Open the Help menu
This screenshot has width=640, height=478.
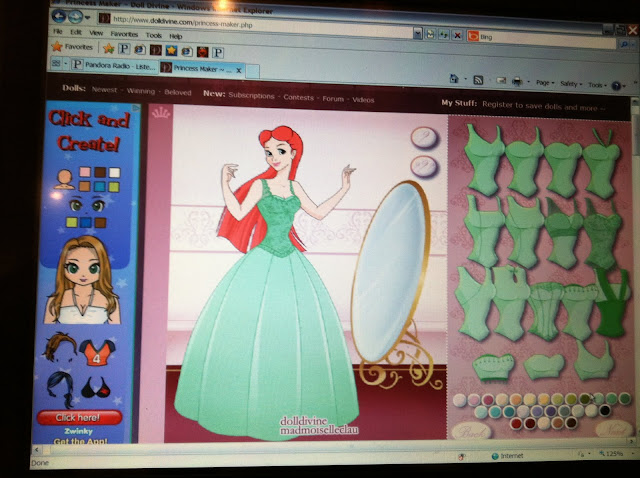(x=176, y=36)
